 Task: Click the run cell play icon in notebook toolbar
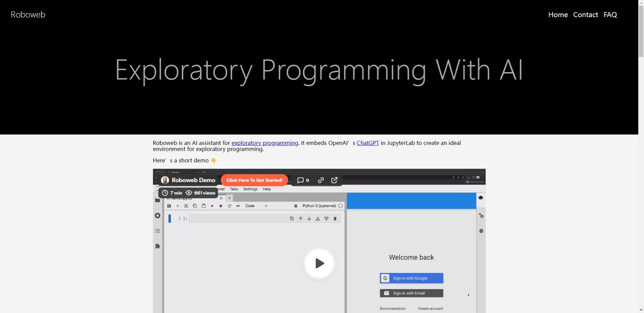212,206
